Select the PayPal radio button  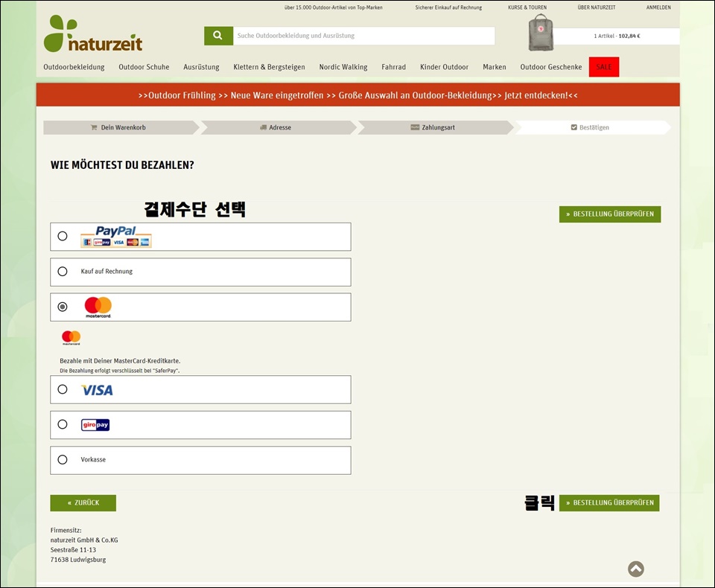(x=63, y=236)
